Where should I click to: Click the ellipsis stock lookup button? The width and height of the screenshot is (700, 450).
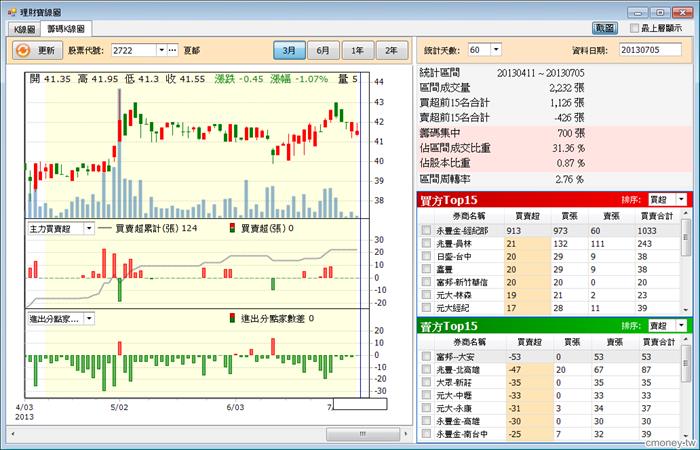pyautogui.click(x=173, y=50)
